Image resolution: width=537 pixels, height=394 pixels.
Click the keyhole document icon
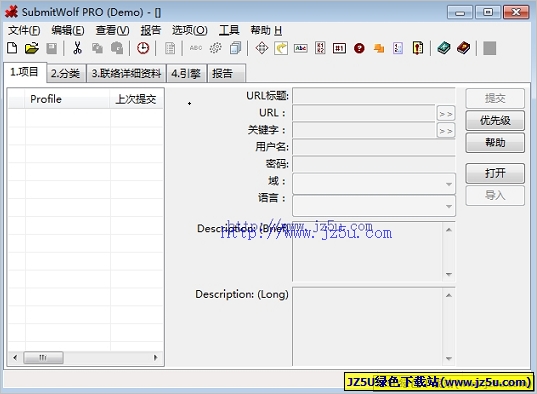coord(418,48)
